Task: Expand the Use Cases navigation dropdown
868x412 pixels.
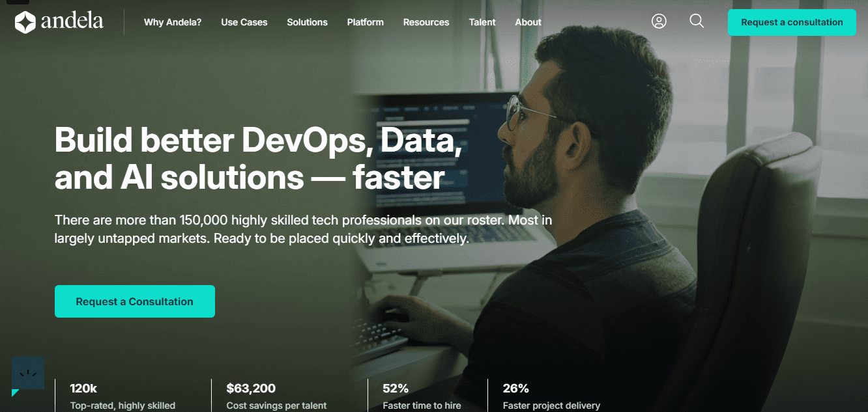Action: [x=244, y=22]
